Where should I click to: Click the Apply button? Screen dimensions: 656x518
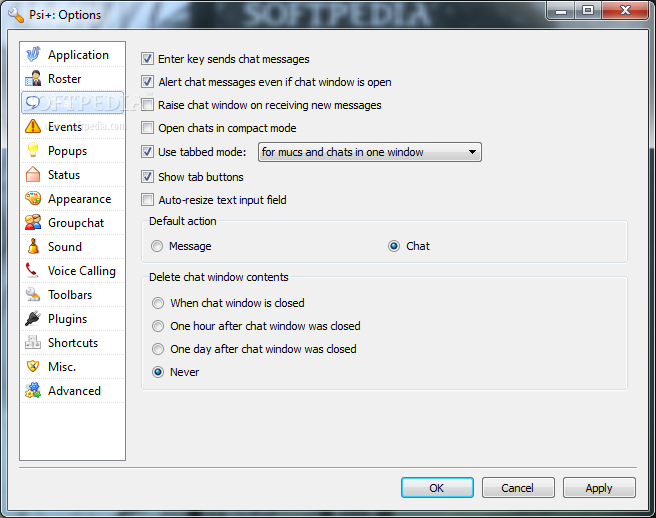[599, 487]
